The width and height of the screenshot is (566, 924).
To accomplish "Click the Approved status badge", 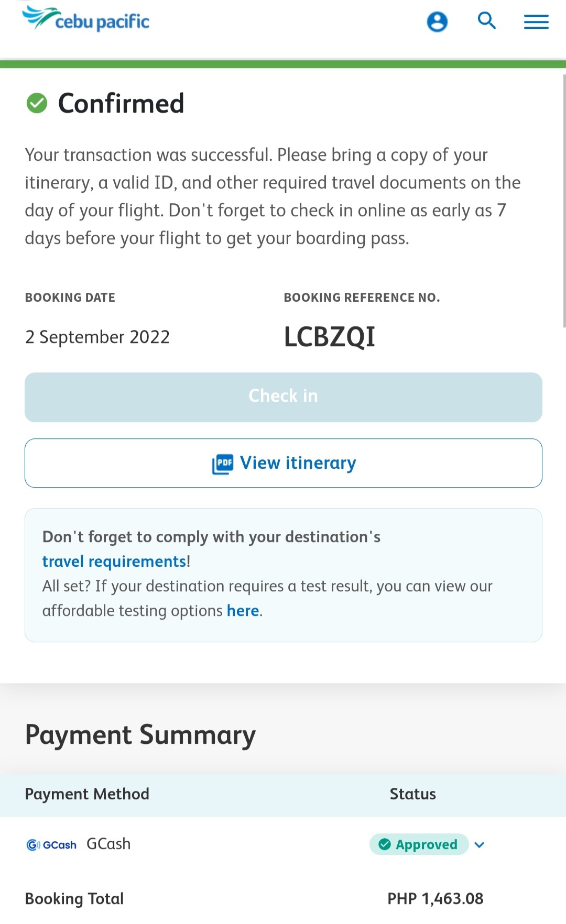I will point(419,844).
